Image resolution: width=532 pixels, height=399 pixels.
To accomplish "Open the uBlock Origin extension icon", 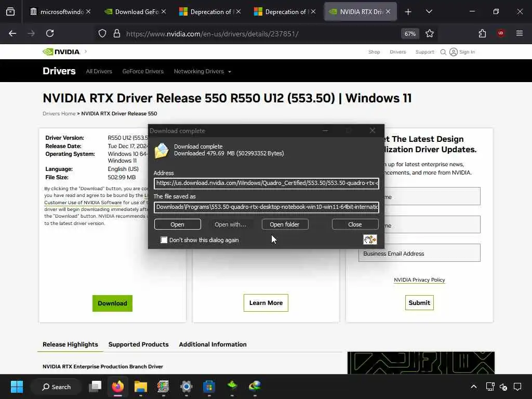I will [x=501, y=33].
